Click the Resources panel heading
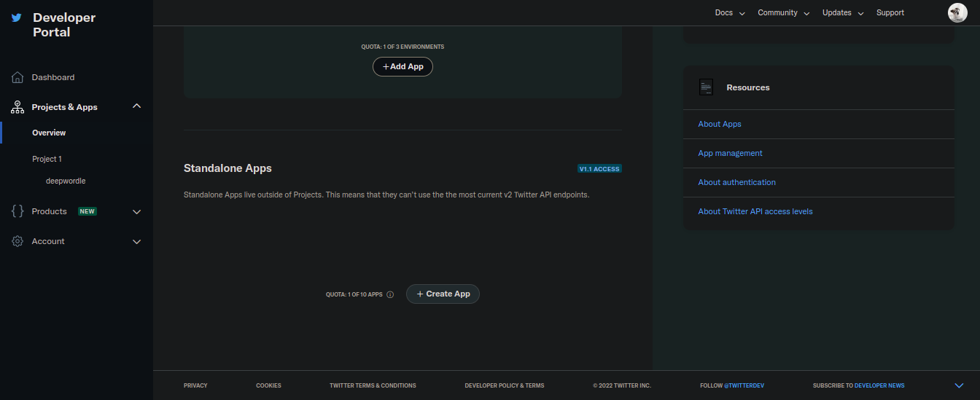980x400 pixels. click(x=748, y=87)
